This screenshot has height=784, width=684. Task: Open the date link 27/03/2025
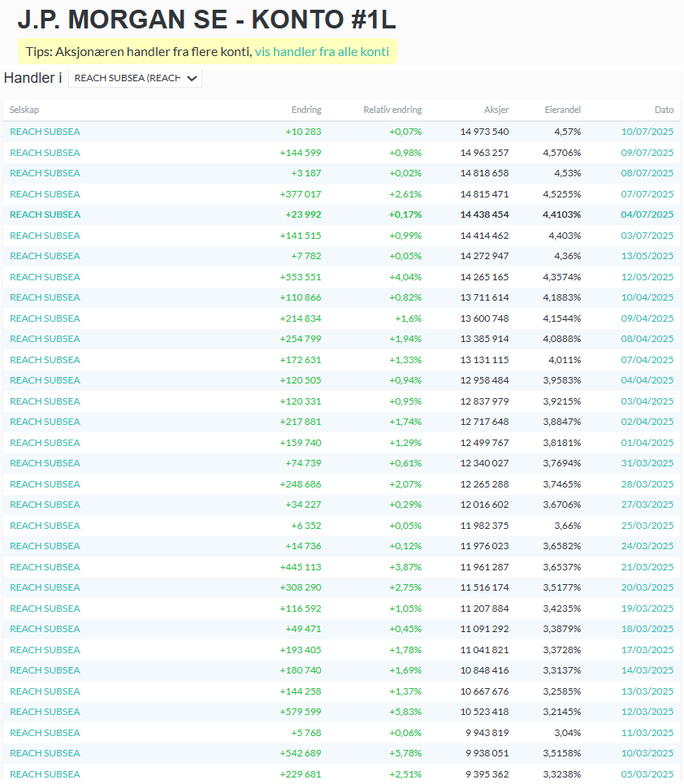coord(647,505)
